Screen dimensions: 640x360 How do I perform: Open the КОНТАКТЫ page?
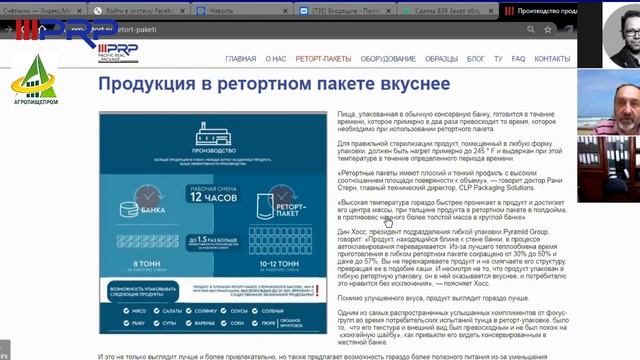pyautogui.click(x=552, y=59)
